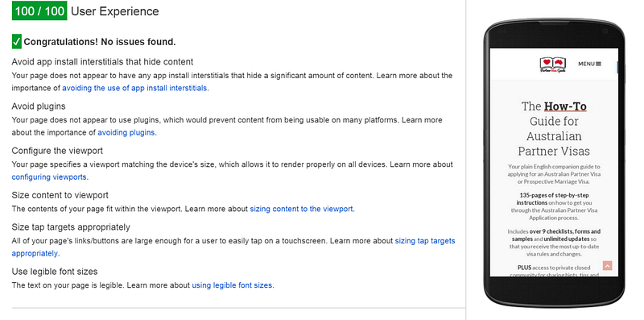This screenshot has height=320, width=644.
Task: Click the green checkmark beside Congratulations
Action: (x=16, y=42)
